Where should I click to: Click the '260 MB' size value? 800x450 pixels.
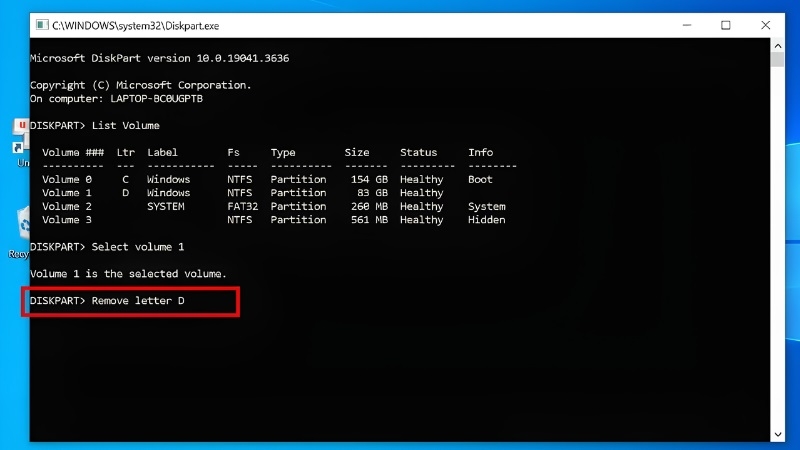tap(369, 207)
